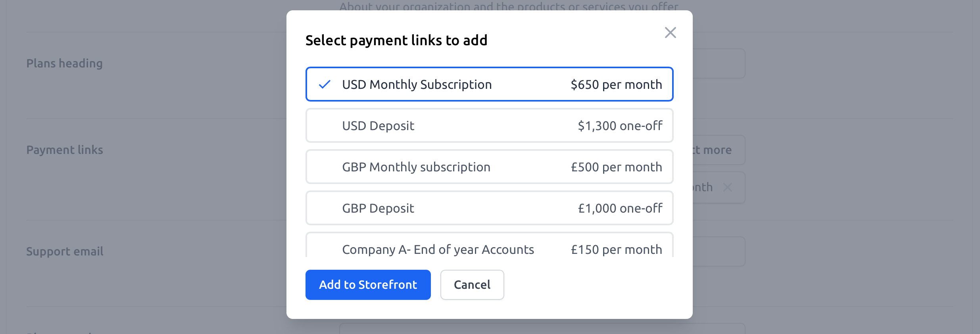Click the $650 per month price text
This screenshot has width=980, height=334.
pos(616,84)
